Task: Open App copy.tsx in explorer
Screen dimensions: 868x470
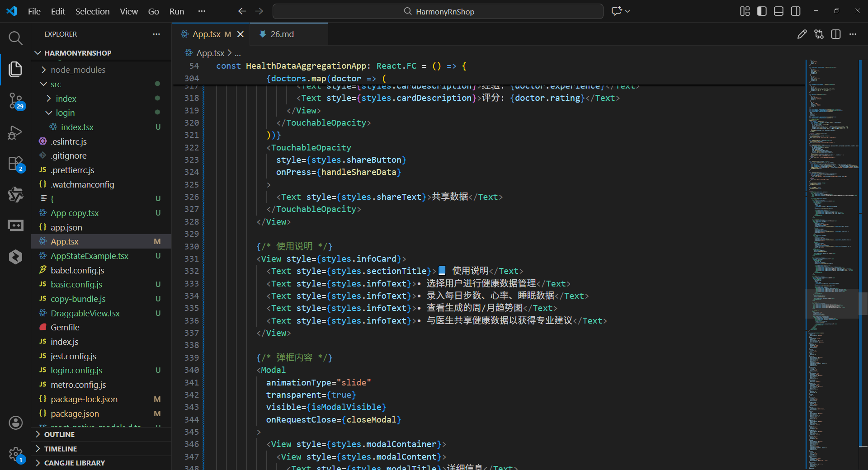Action: (x=101, y=213)
